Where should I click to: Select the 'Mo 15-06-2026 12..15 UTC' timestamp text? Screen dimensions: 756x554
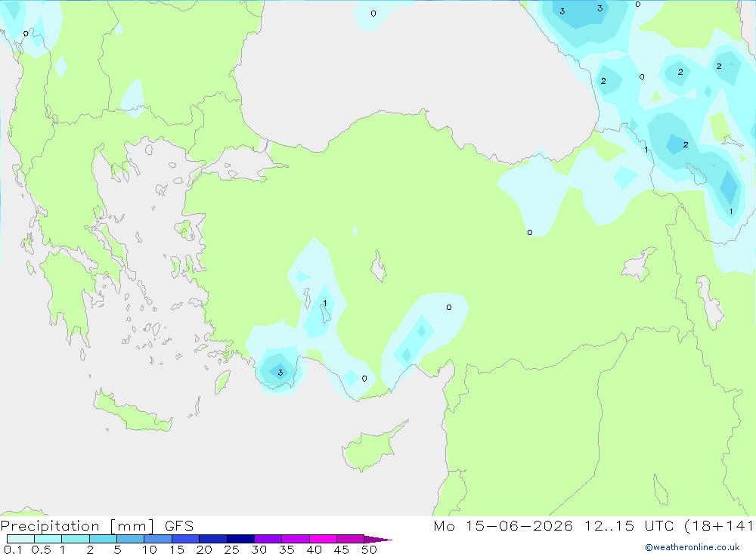[x=553, y=525]
